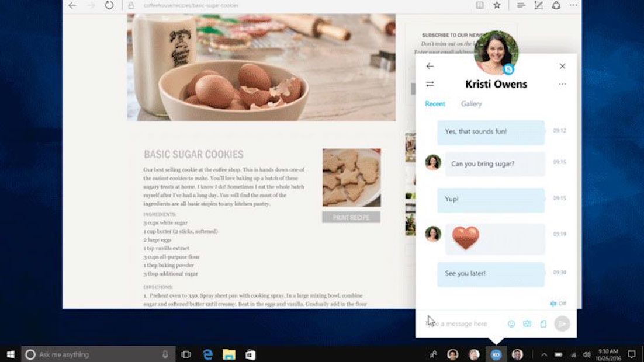Go back with the chat panel arrow
Viewport: 644px width, 362px height.
pos(430,67)
